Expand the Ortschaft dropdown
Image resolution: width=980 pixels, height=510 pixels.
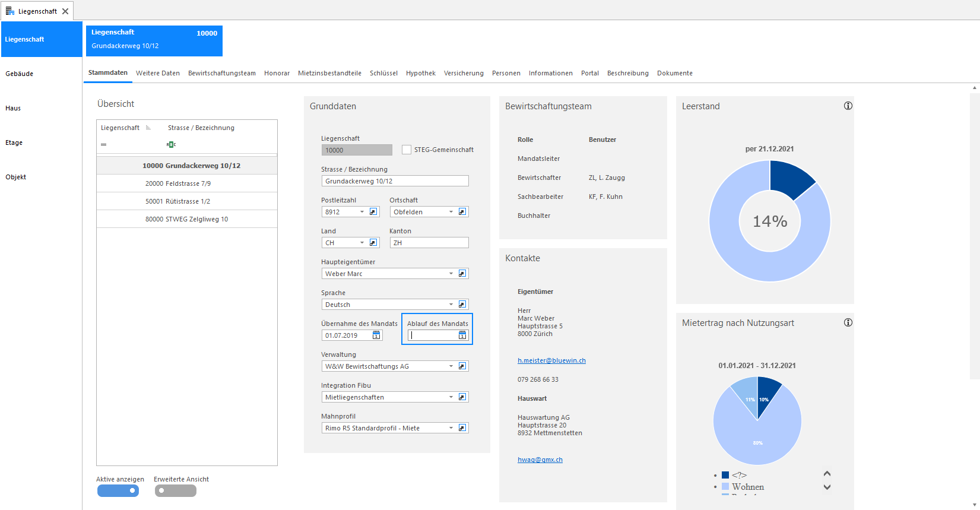(x=451, y=212)
